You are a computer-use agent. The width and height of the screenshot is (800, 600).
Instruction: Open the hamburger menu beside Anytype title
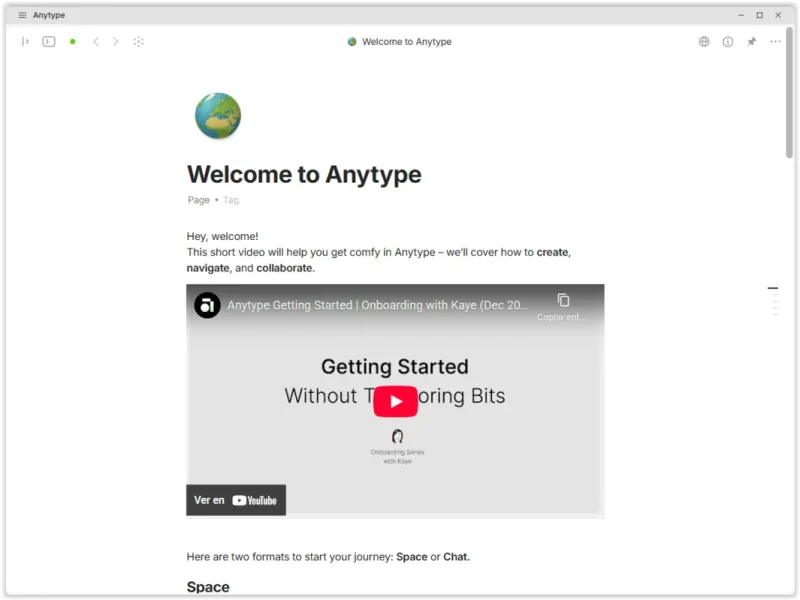click(x=22, y=15)
